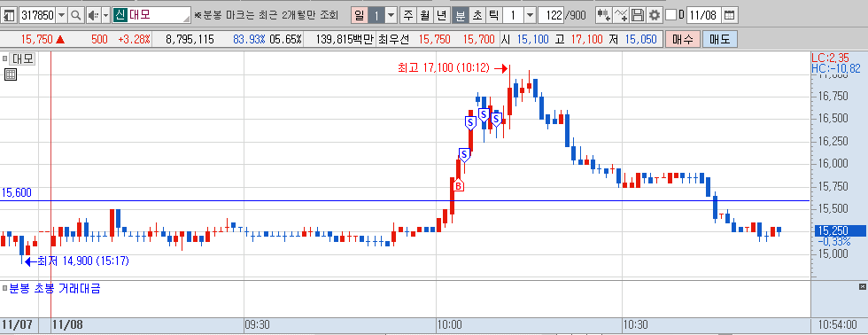Viewport: 868px width, 335px height.
Task: Open the chart settings gear icon
Action: coord(655,15)
